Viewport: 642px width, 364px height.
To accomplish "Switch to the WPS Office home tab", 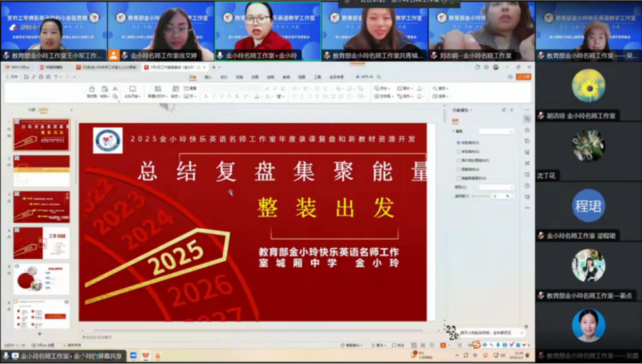I will click(x=17, y=67).
